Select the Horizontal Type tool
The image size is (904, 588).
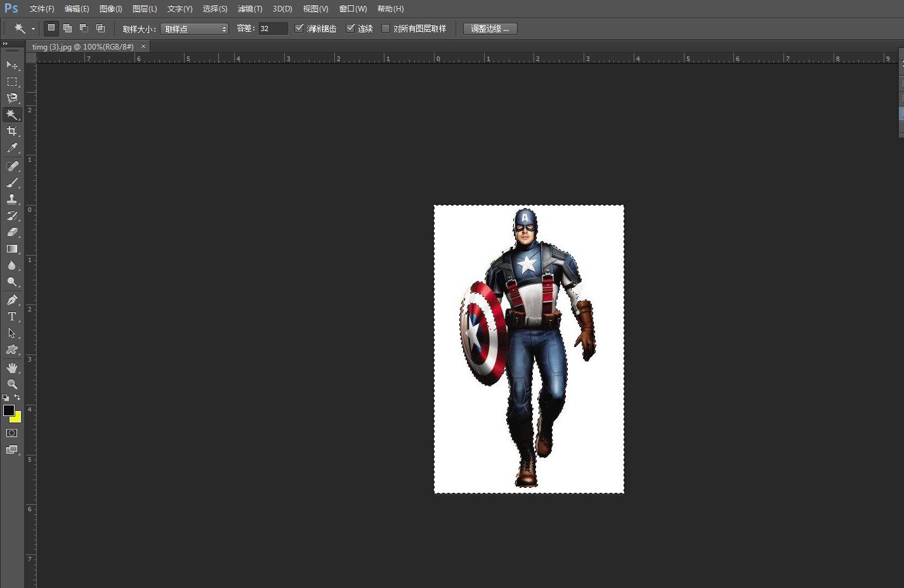click(11, 317)
